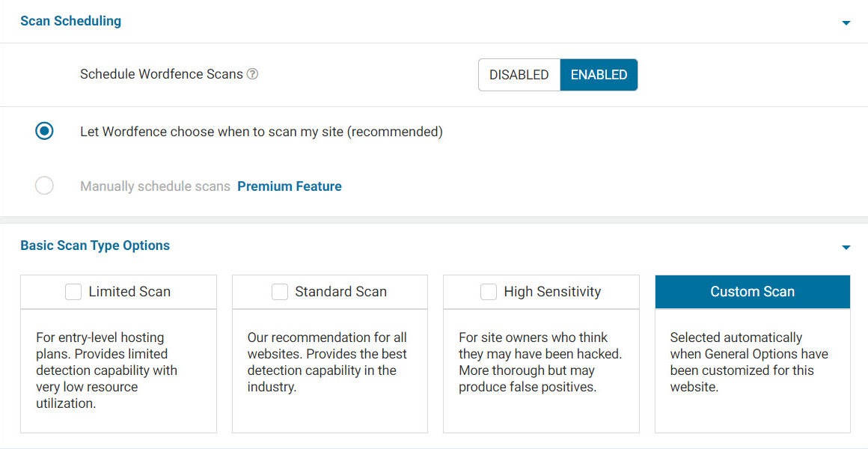868x449 pixels.
Task: Select Let Wordfence choose scan time radio
Action: click(x=45, y=131)
